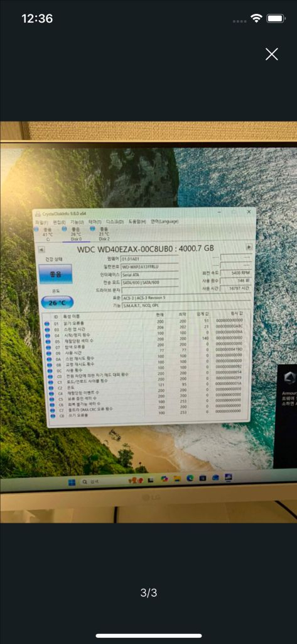Click the firmware field 01.01A01
This screenshot has height=644, width=297.
tap(149, 260)
